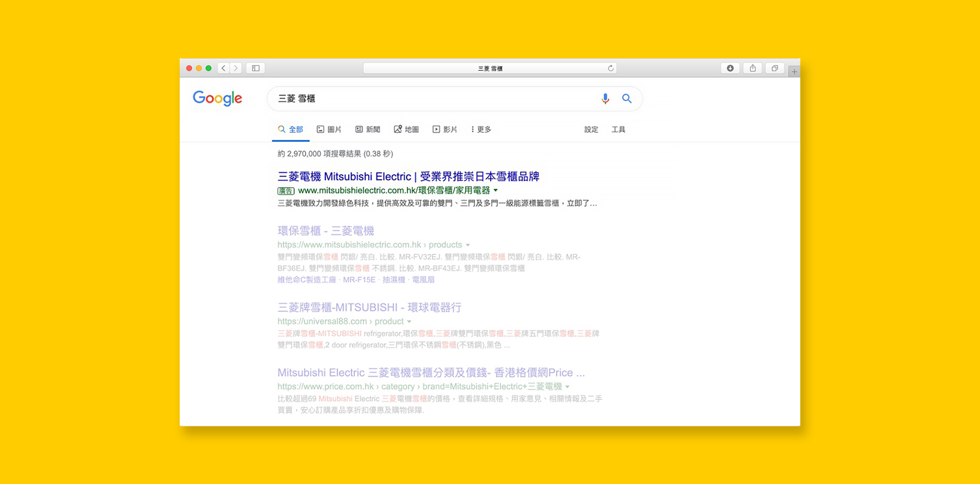Run the search with the magnifier icon

[626, 99]
